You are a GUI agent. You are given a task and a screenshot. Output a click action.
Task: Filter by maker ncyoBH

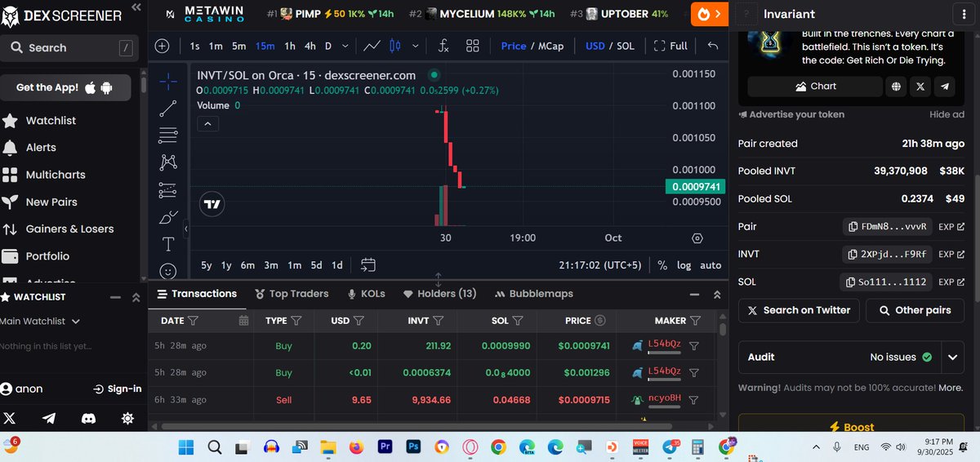tap(693, 400)
